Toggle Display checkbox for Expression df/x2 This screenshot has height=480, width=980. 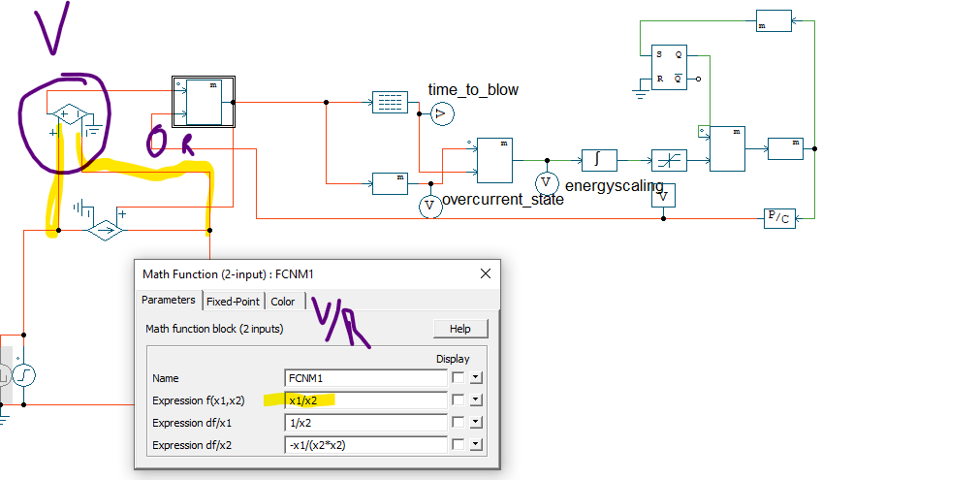pyautogui.click(x=458, y=445)
